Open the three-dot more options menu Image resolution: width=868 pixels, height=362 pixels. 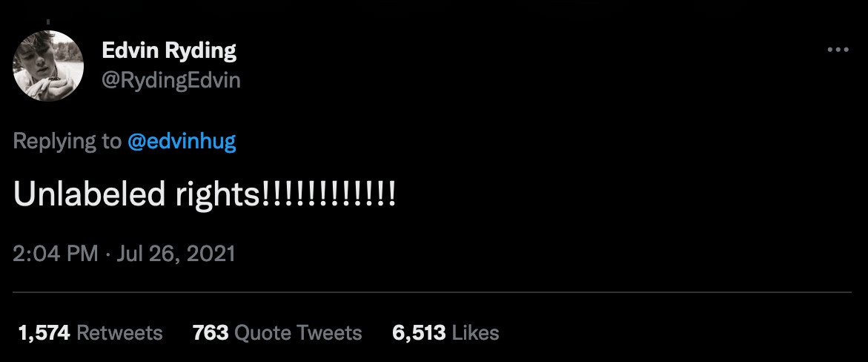coord(837,50)
